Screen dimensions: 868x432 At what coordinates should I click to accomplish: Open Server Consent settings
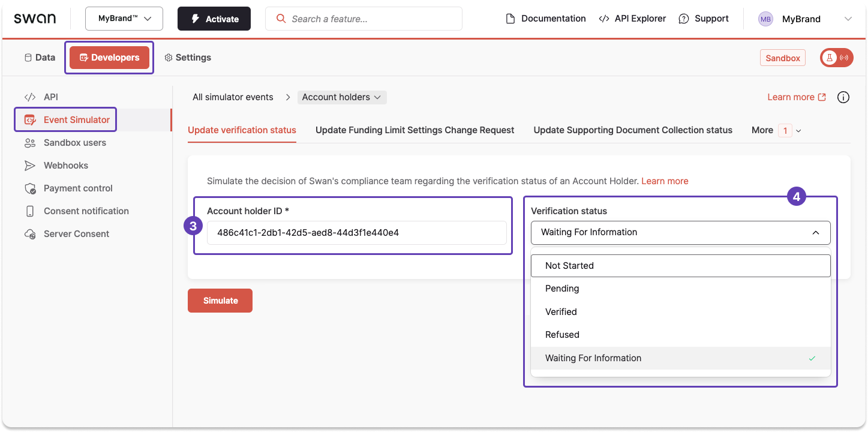76,233
